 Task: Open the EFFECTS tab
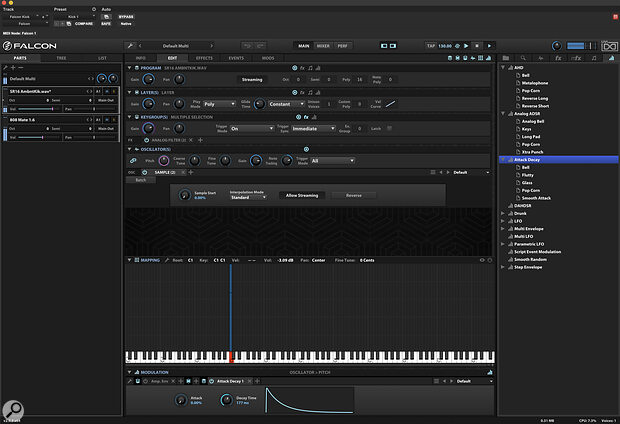click(204, 58)
